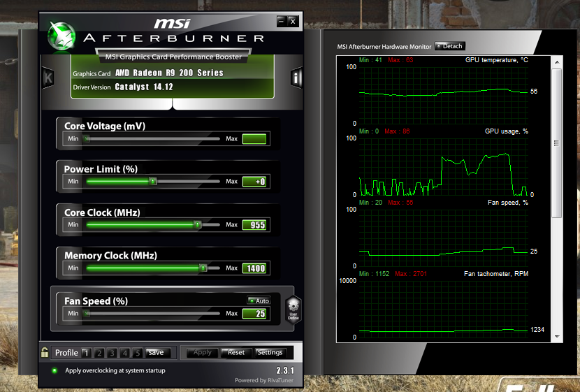Toggle the fan speed Auto button
This screenshot has height=392, width=580.
pos(259,300)
